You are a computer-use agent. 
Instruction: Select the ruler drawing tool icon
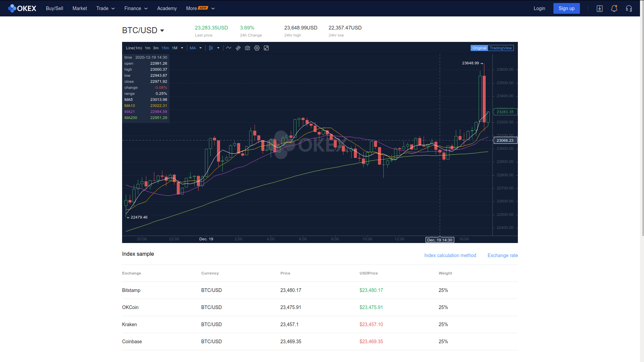point(238,48)
